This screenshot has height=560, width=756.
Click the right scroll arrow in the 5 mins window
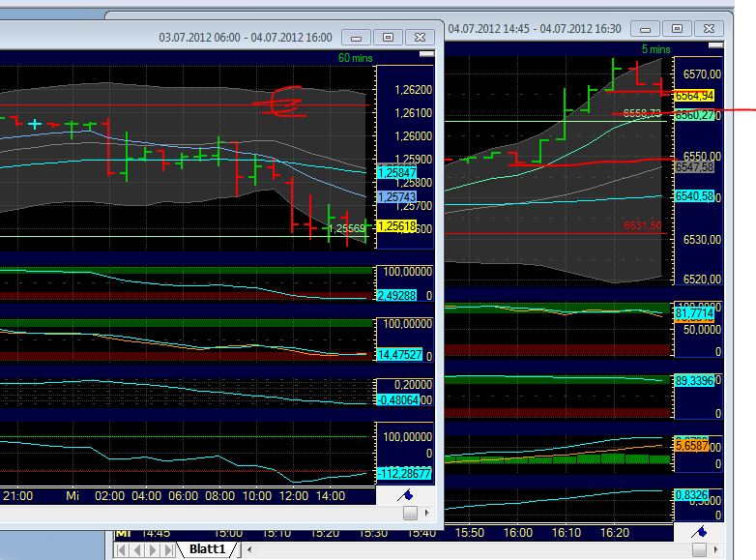tap(716, 549)
